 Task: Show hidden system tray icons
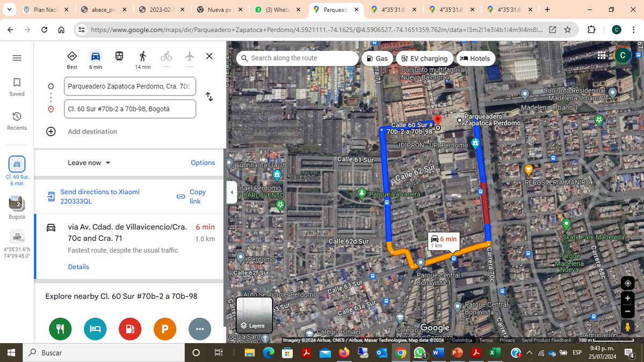pos(529,352)
